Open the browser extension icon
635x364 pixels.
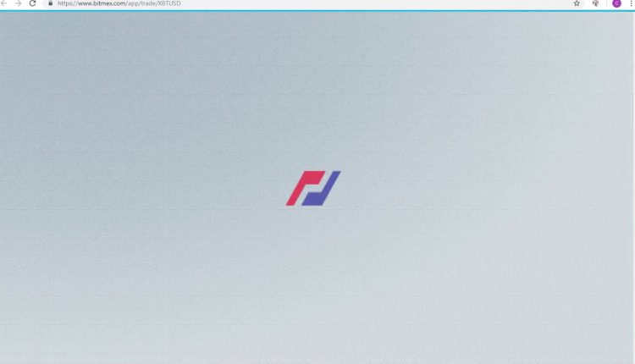pos(595,3)
